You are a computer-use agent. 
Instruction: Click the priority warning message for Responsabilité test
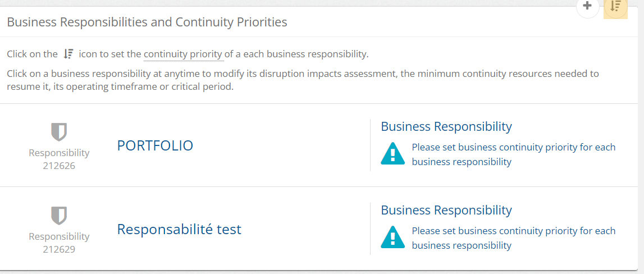pyautogui.click(x=513, y=238)
